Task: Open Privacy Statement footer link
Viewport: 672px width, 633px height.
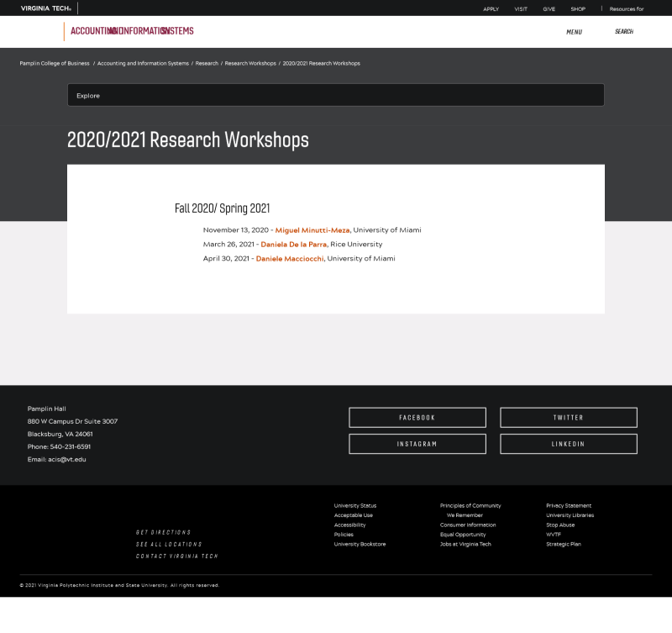Action: click(x=569, y=505)
